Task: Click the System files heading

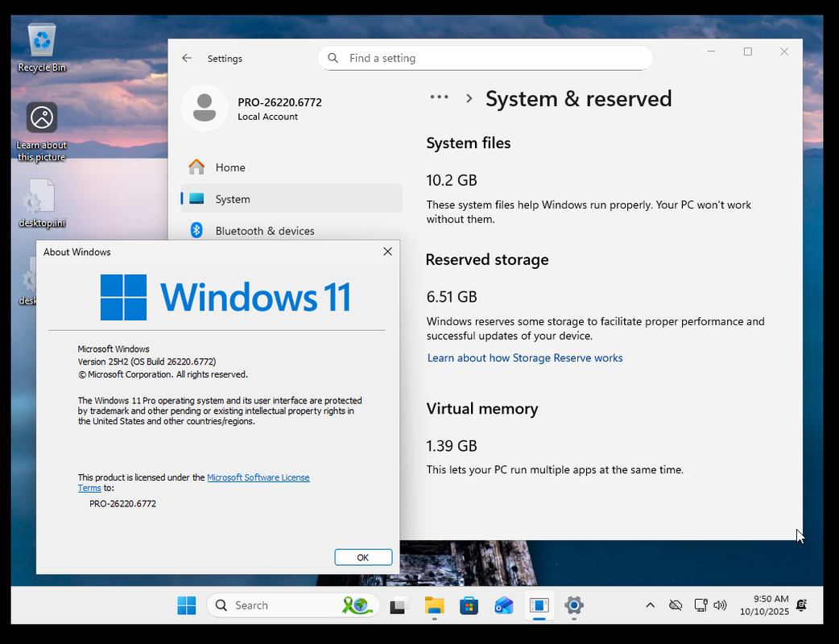Action: pyautogui.click(x=468, y=142)
